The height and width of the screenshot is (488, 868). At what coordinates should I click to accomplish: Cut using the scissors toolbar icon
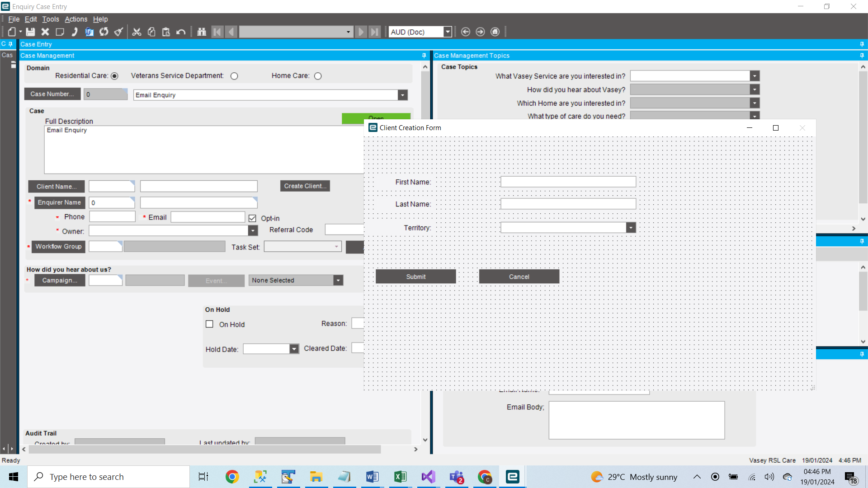(x=137, y=32)
